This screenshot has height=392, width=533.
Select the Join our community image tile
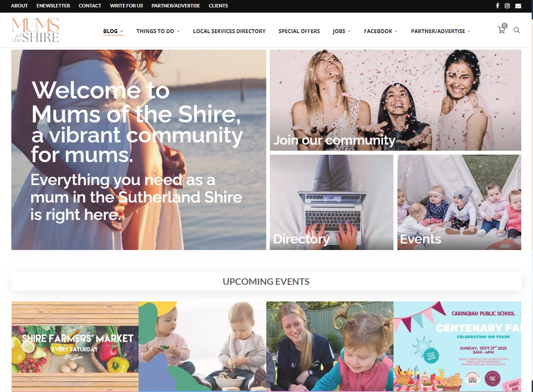click(x=395, y=100)
